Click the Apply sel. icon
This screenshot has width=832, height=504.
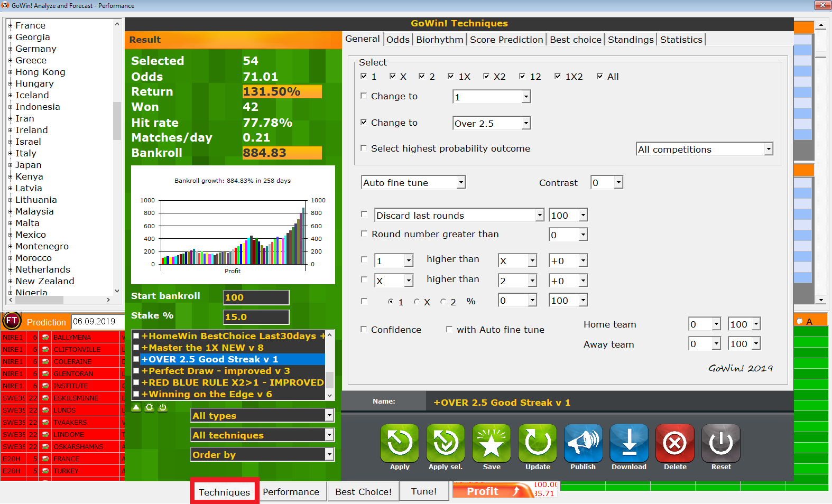tap(446, 443)
